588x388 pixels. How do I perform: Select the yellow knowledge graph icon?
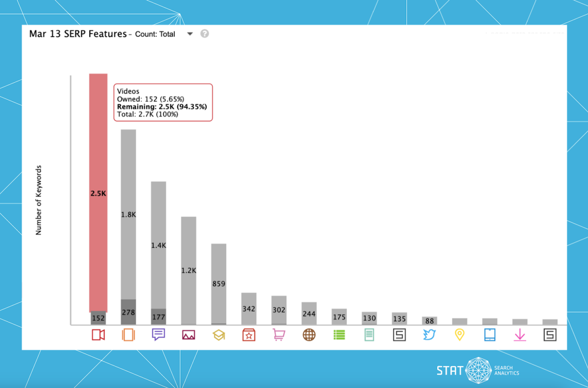point(219,335)
